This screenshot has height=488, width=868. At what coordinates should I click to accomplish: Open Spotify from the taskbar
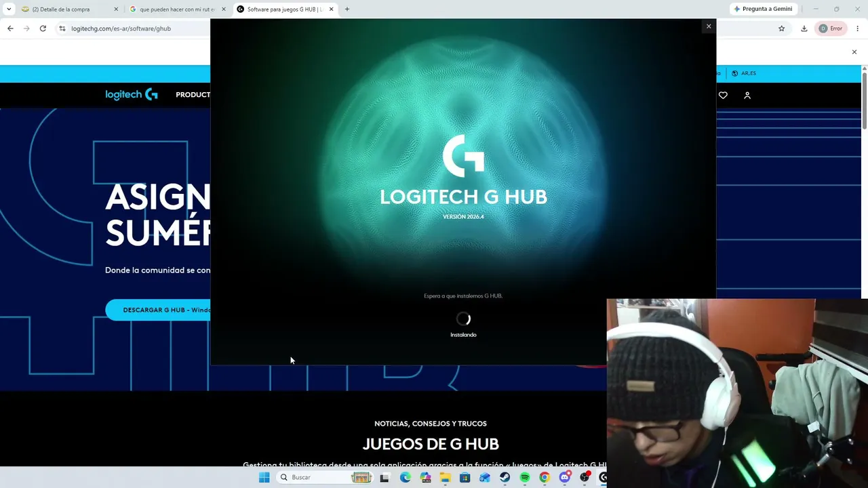pos(525,477)
